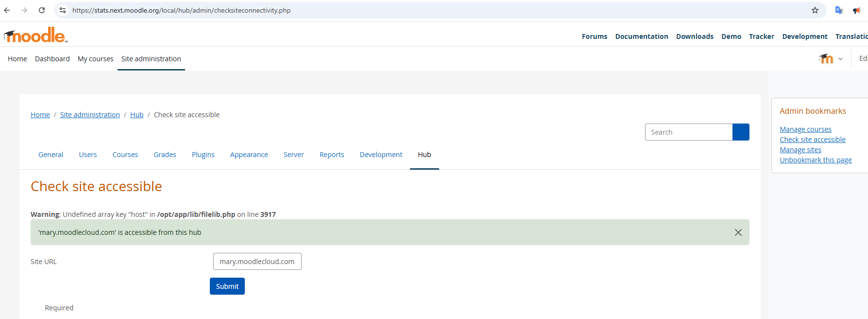The height and width of the screenshot is (319, 868).
Task: Submit the site URL form
Action: pyautogui.click(x=227, y=286)
